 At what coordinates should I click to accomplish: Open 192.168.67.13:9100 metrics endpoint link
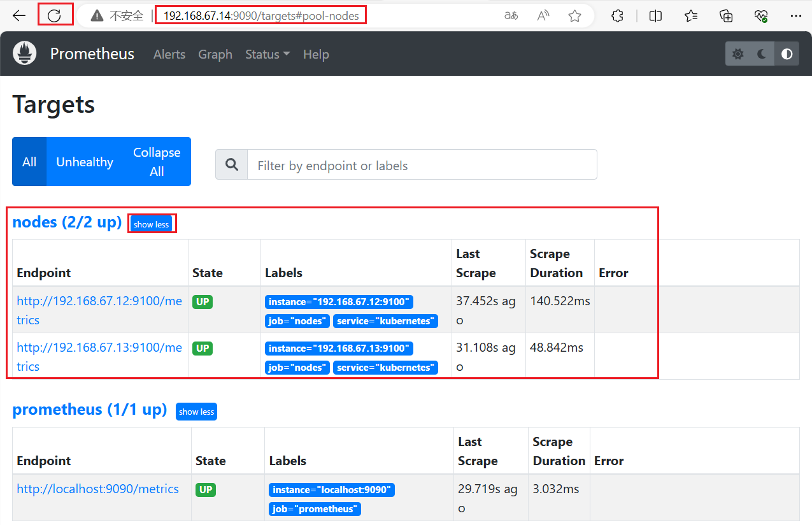pos(99,357)
